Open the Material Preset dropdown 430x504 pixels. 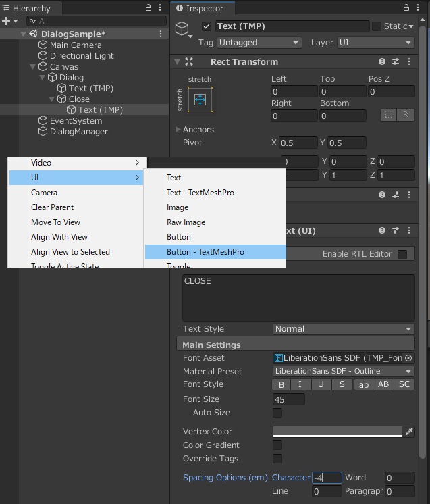coord(344,372)
